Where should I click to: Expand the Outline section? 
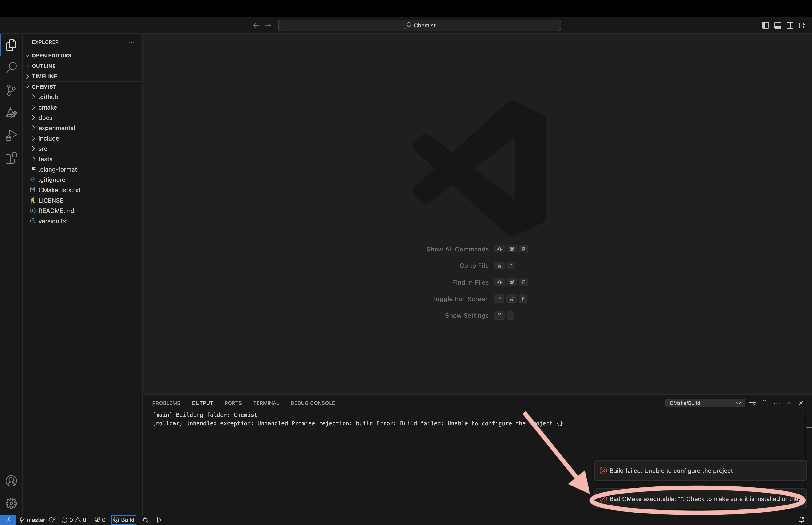(x=82, y=66)
